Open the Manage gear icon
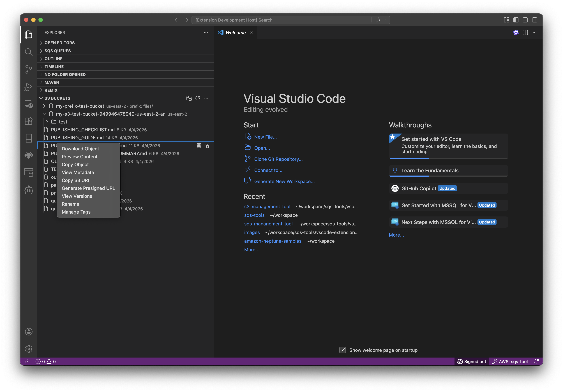The width and height of the screenshot is (563, 392). pos(29,349)
